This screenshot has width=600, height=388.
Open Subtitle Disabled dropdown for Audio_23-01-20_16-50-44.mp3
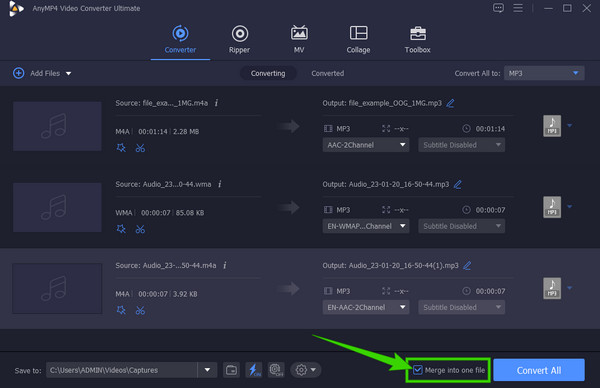(x=461, y=226)
